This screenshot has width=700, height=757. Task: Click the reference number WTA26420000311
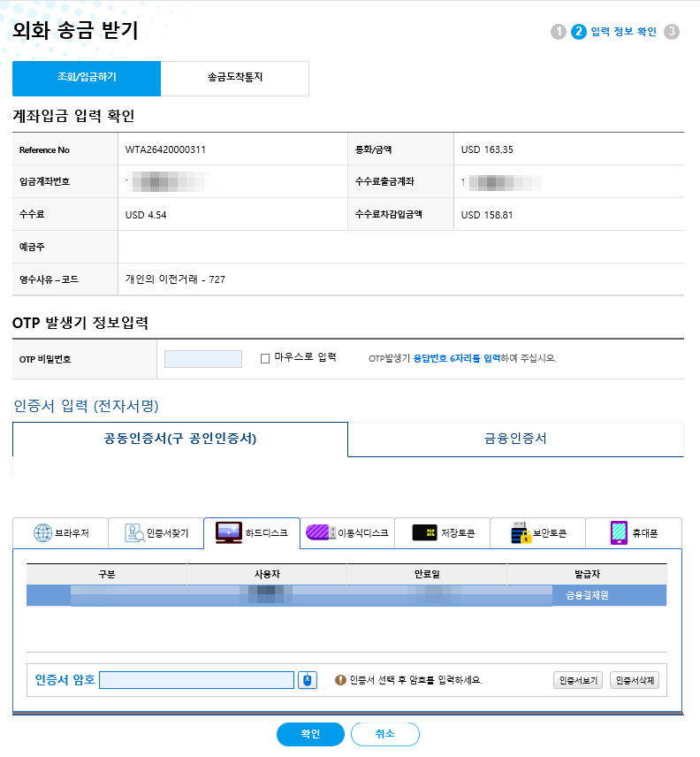pos(165,149)
